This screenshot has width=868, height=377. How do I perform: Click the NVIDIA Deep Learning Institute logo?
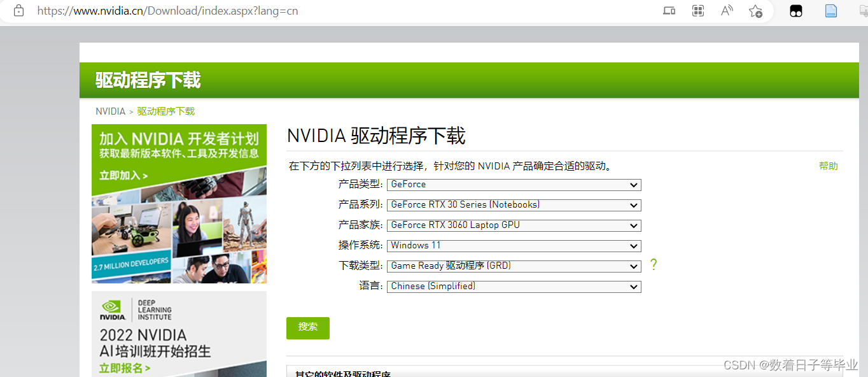(x=136, y=310)
